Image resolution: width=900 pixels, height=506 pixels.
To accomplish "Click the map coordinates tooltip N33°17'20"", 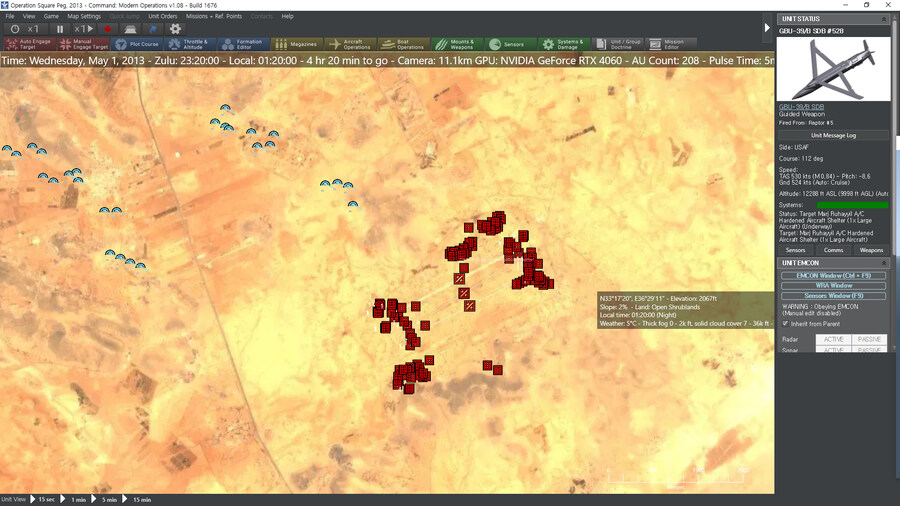I will coord(685,311).
